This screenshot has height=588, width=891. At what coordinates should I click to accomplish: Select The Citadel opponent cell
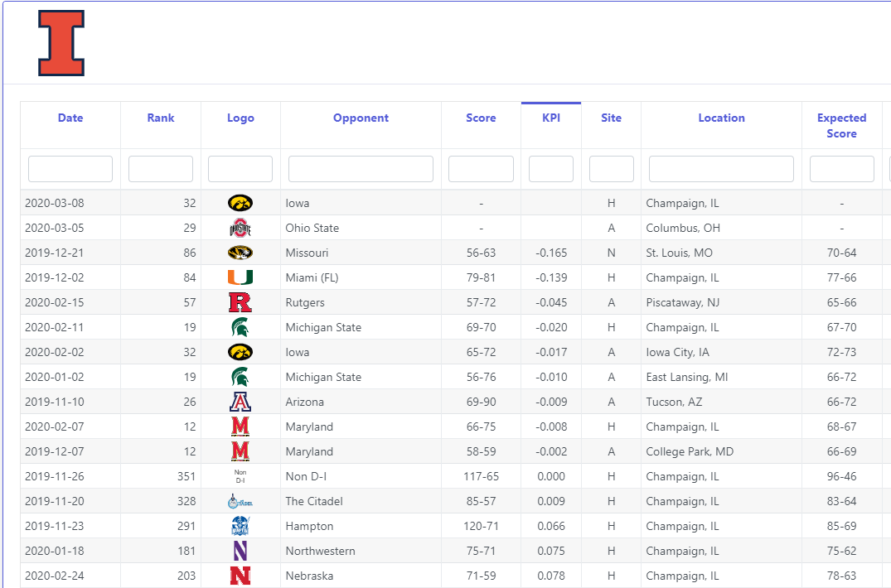pyautogui.click(x=361, y=501)
